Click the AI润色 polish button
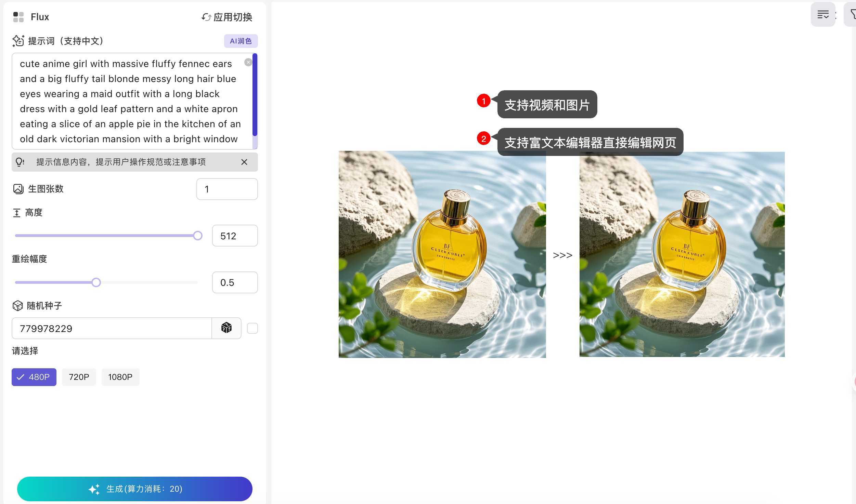The height and width of the screenshot is (504, 856). (x=241, y=41)
